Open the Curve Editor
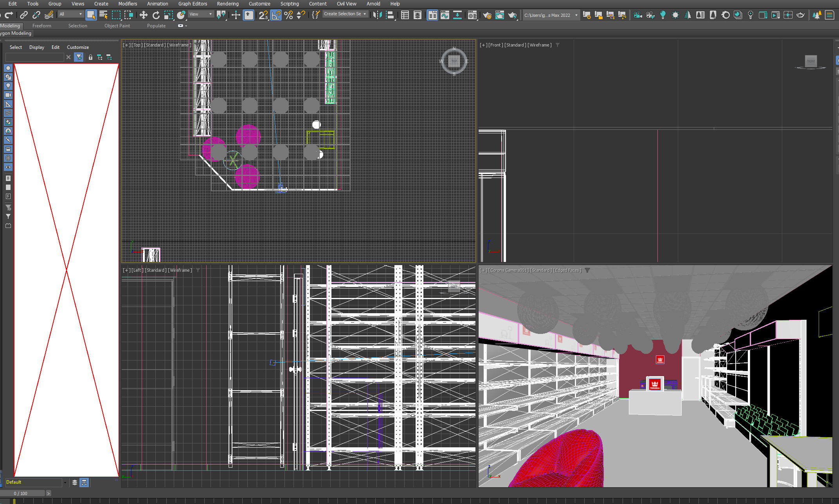The height and width of the screenshot is (504, 839). point(445,15)
